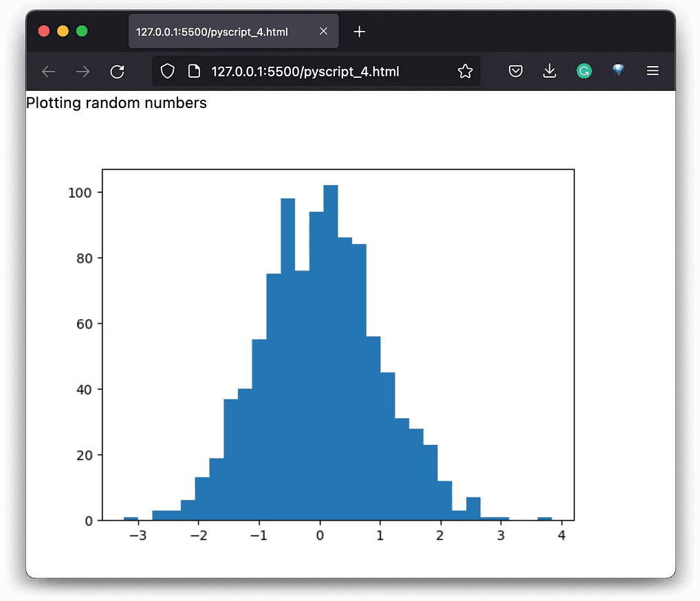Open the Downloads panel
The image size is (700, 601).
[549, 71]
